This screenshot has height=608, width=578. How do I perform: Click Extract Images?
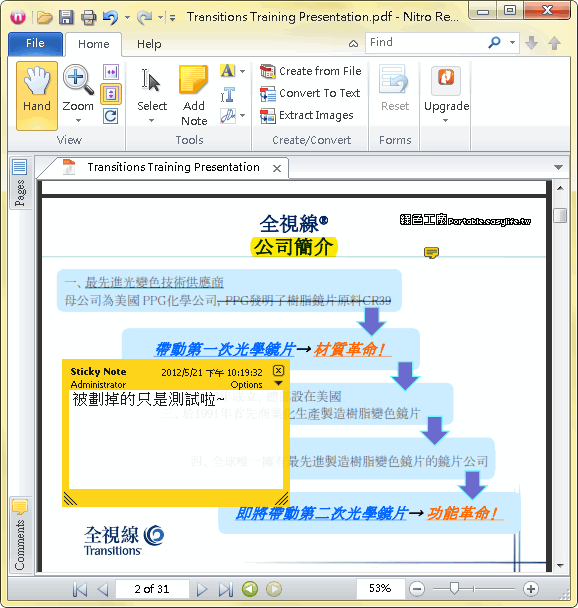[307, 116]
